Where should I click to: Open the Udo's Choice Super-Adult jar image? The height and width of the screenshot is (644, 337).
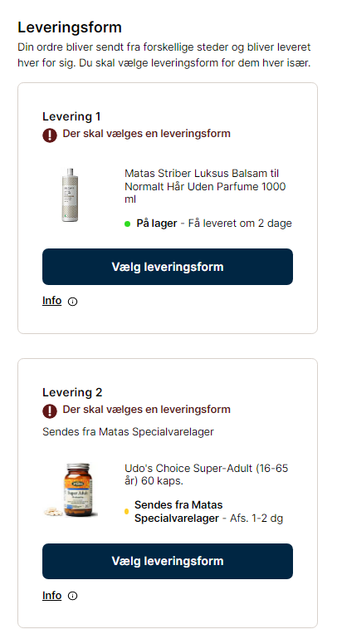pyautogui.click(x=71, y=489)
